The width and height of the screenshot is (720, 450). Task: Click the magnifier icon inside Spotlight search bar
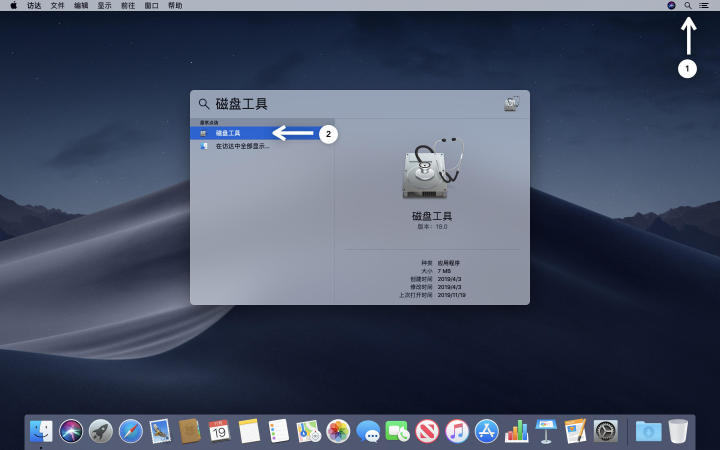click(204, 104)
